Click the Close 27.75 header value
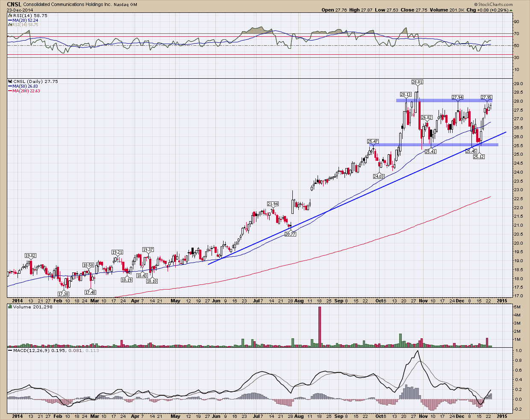 pyautogui.click(x=414, y=10)
